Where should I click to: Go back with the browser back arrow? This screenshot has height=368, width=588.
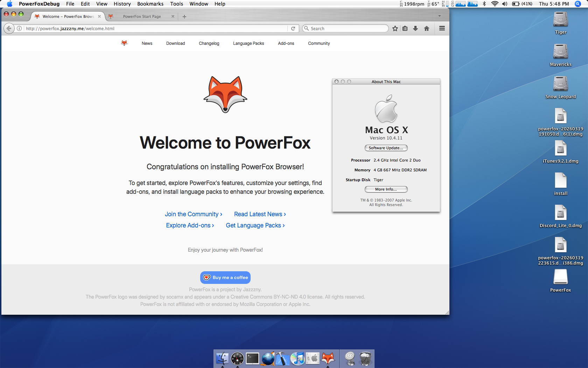click(x=9, y=28)
